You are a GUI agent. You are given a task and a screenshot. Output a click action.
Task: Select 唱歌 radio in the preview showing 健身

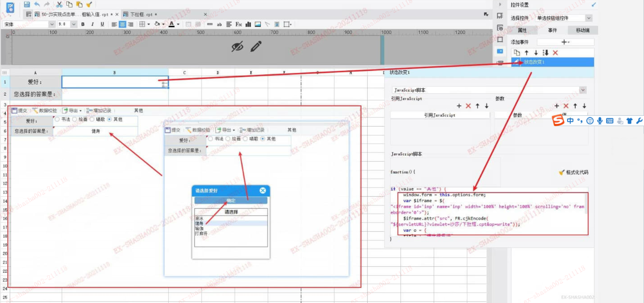coord(92,119)
